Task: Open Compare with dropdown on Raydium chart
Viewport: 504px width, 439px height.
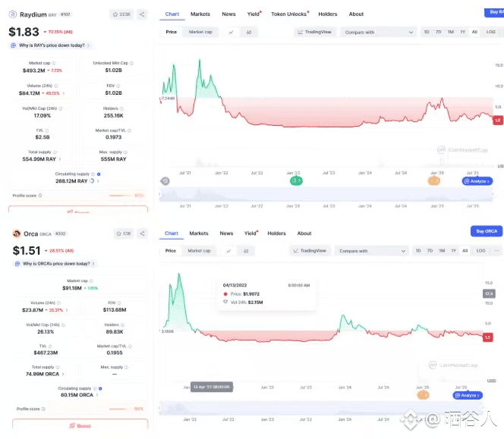Action: pyautogui.click(x=378, y=32)
